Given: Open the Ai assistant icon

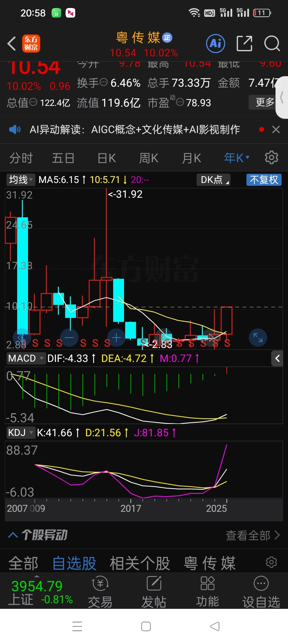Looking at the screenshot, I should (216, 44).
